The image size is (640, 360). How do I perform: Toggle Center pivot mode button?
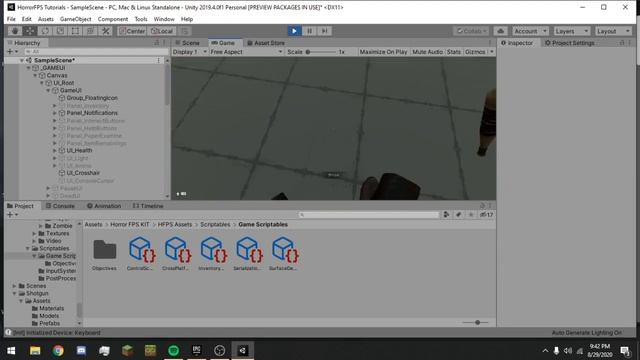[x=132, y=31]
